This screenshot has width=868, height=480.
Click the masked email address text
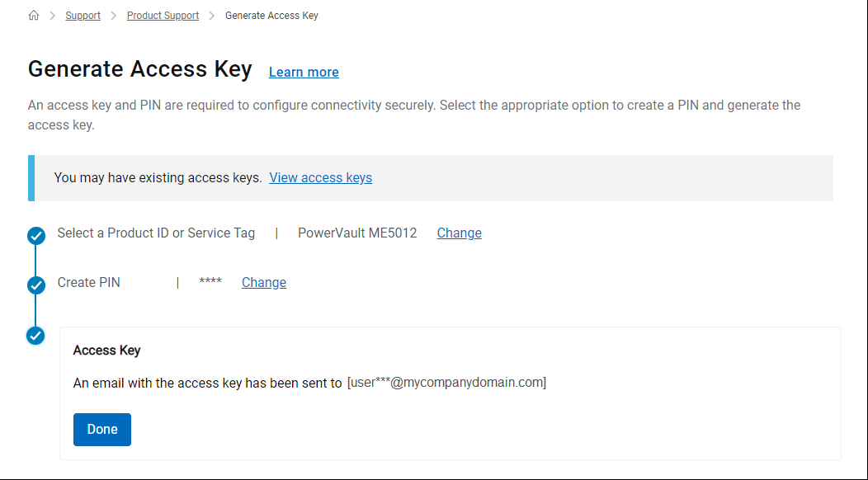[x=446, y=383]
